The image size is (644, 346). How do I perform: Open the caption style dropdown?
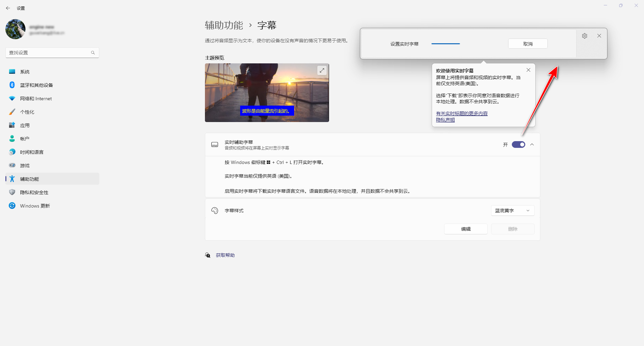(x=513, y=211)
